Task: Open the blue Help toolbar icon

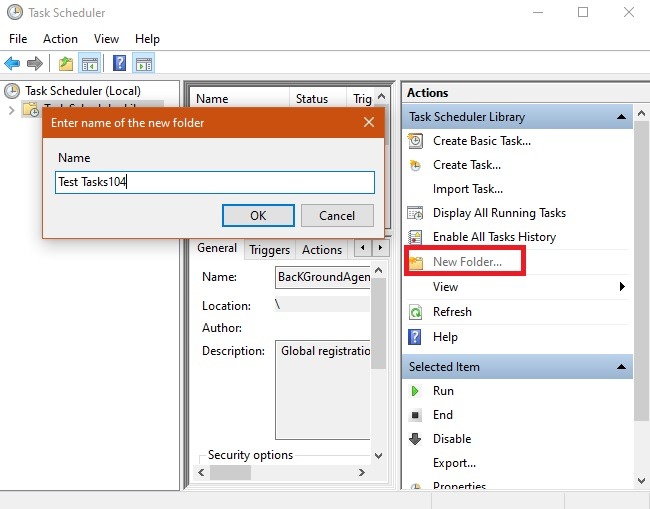Action: (x=119, y=63)
